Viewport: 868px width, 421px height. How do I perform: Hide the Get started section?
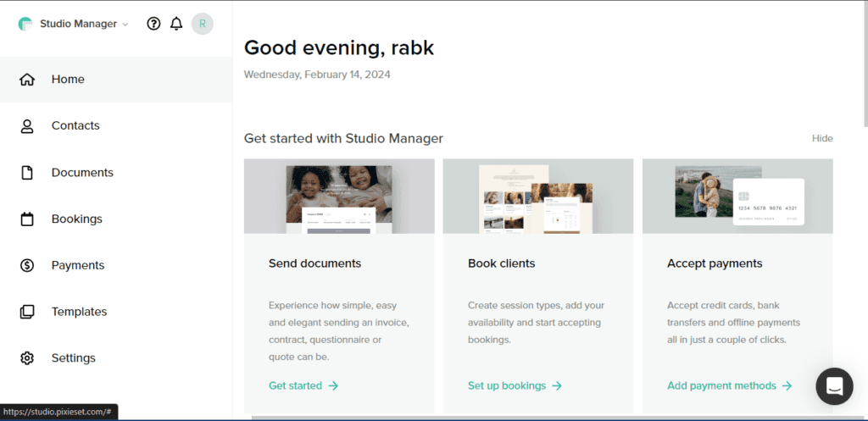pyautogui.click(x=822, y=138)
